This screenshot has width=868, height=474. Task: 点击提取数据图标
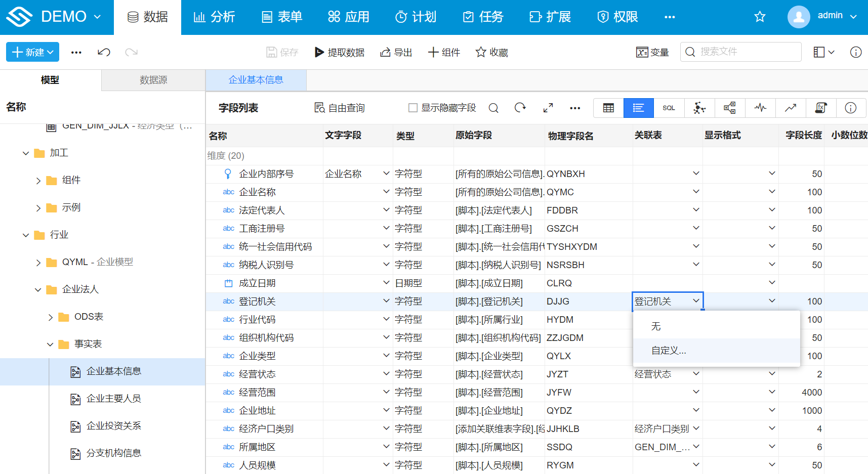[340, 52]
